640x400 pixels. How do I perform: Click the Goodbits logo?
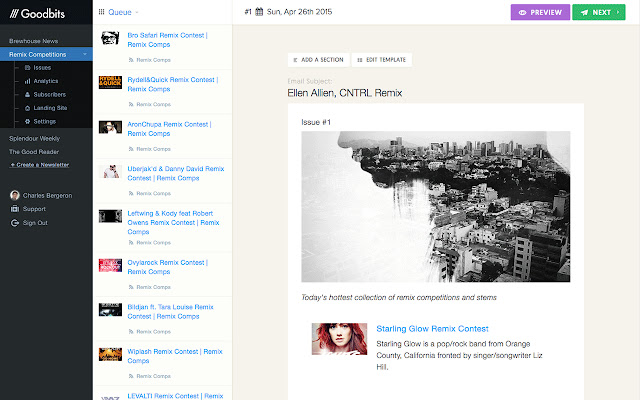tap(37, 14)
